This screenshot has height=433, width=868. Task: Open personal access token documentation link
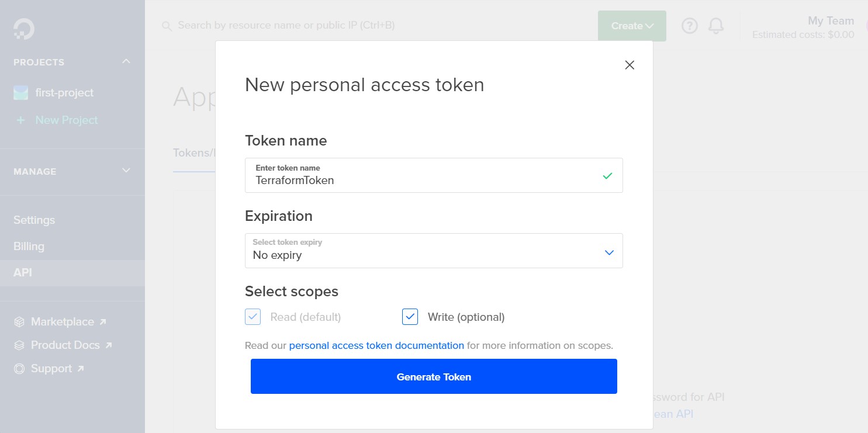click(376, 345)
